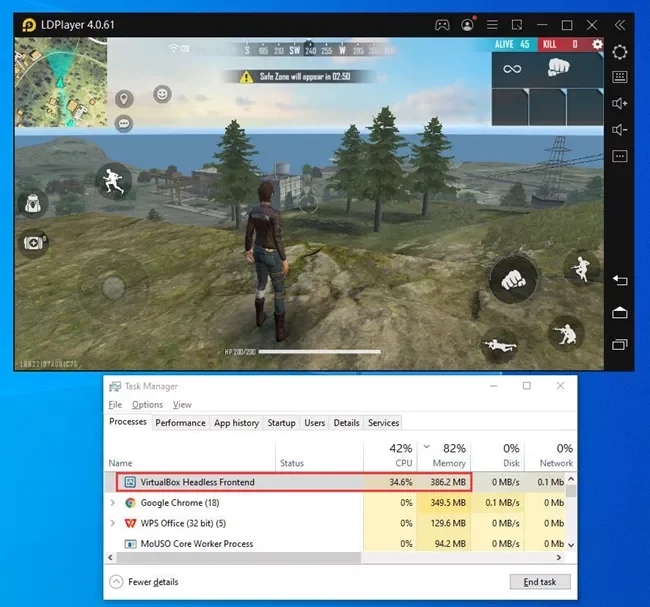
Task: Click the horizontal scrollbar right arrow
Action: point(559,558)
